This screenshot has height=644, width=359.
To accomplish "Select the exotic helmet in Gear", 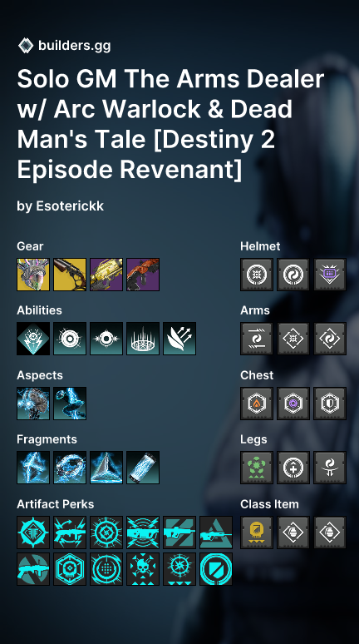I will pos(33,275).
